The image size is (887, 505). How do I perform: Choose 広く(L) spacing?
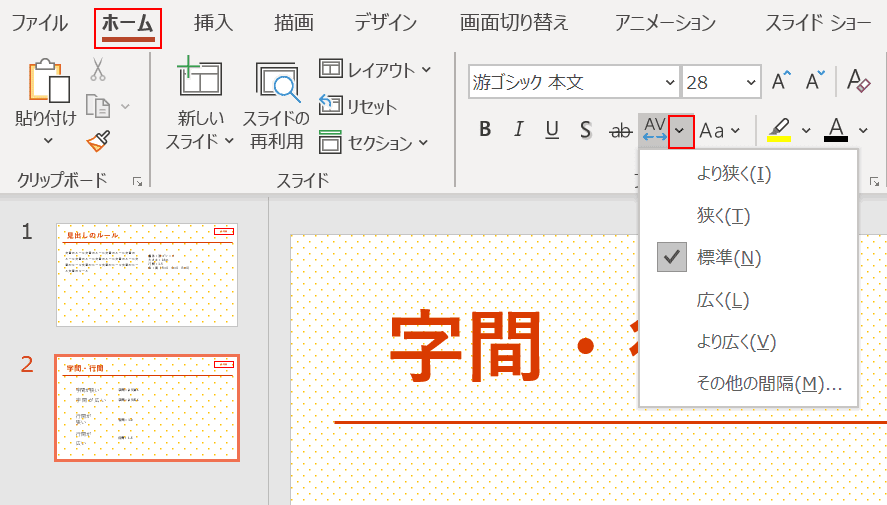[748, 300]
